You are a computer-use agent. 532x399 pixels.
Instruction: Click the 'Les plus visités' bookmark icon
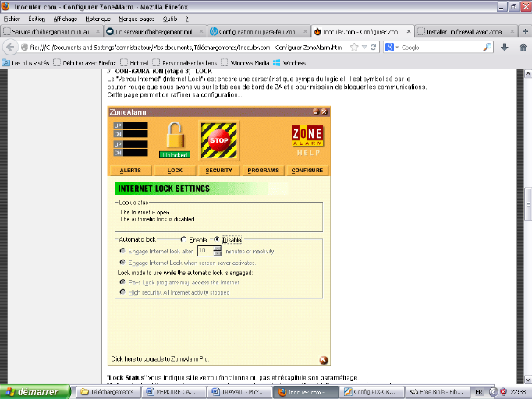pos(5,62)
